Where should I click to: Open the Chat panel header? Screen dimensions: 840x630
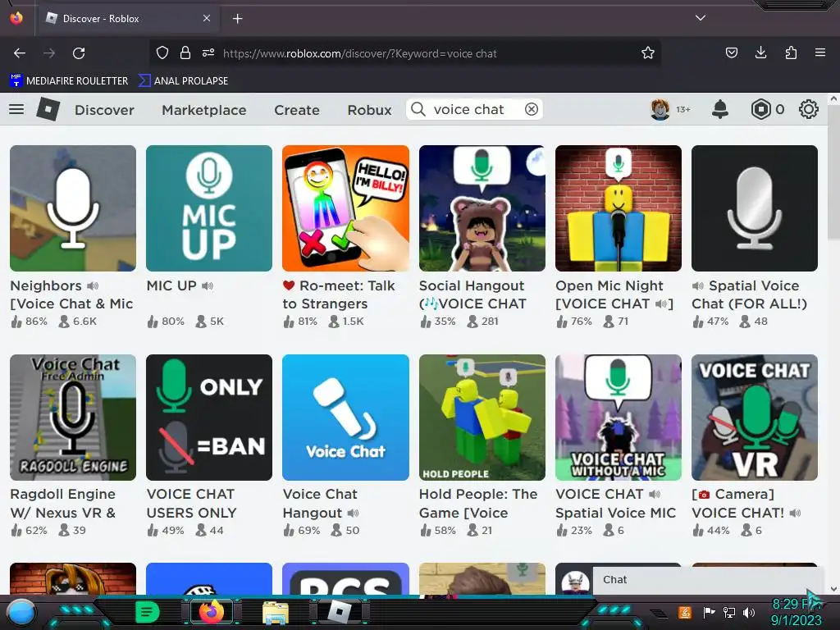pyautogui.click(x=707, y=580)
